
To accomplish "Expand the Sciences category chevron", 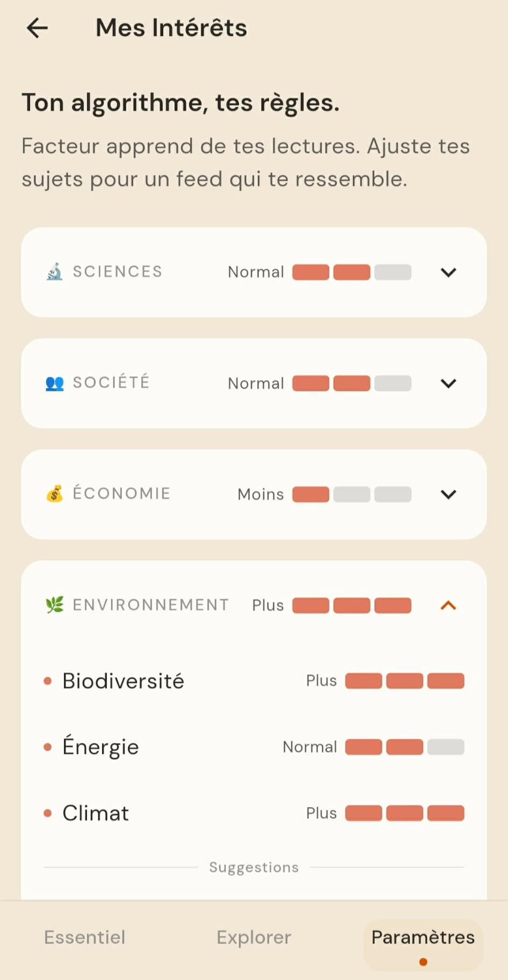I will pos(448,272).
